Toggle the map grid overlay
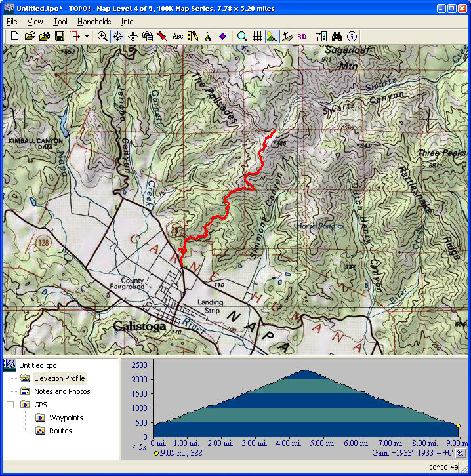This screenshot has height=476, width=471. (258, 37)
